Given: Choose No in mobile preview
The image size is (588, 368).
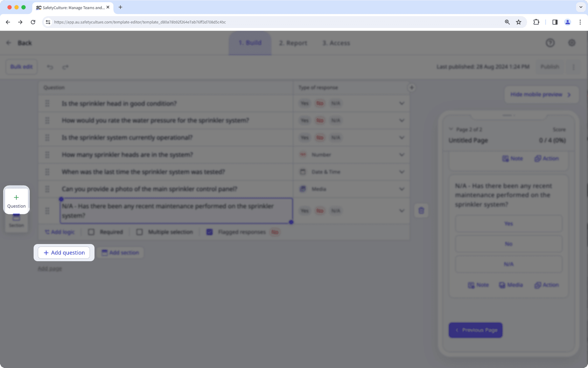Looking at the screenshot, I should click(509, 244).
